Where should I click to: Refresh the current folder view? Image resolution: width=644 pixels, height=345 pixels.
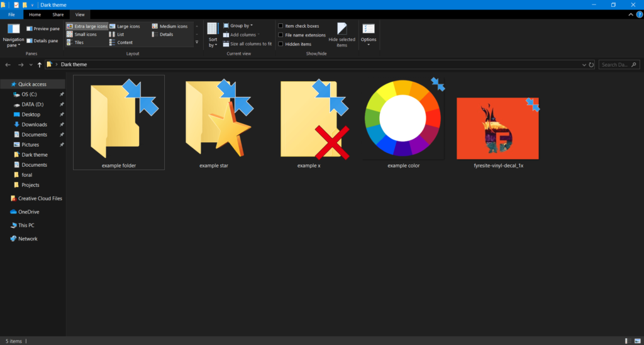pyautogui.click(x=591, y=64)
